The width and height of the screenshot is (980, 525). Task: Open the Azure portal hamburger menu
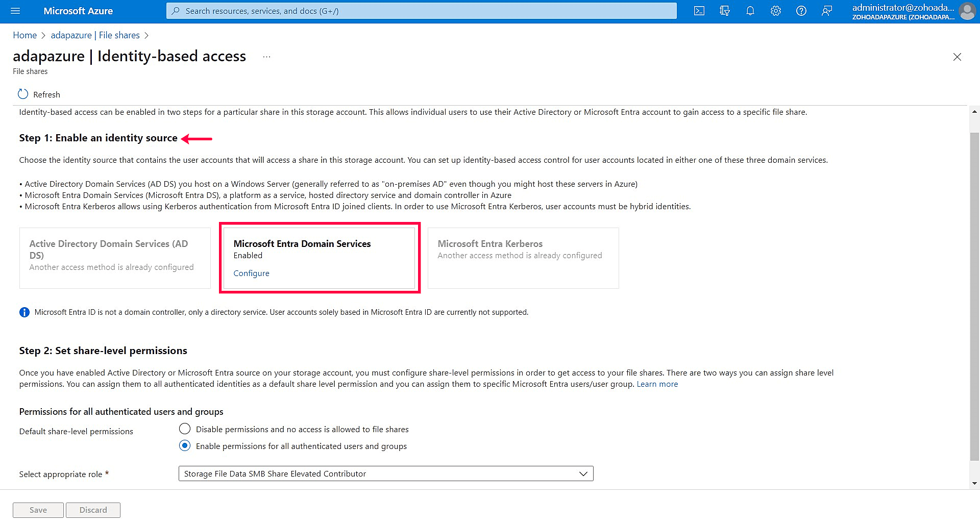15,11
